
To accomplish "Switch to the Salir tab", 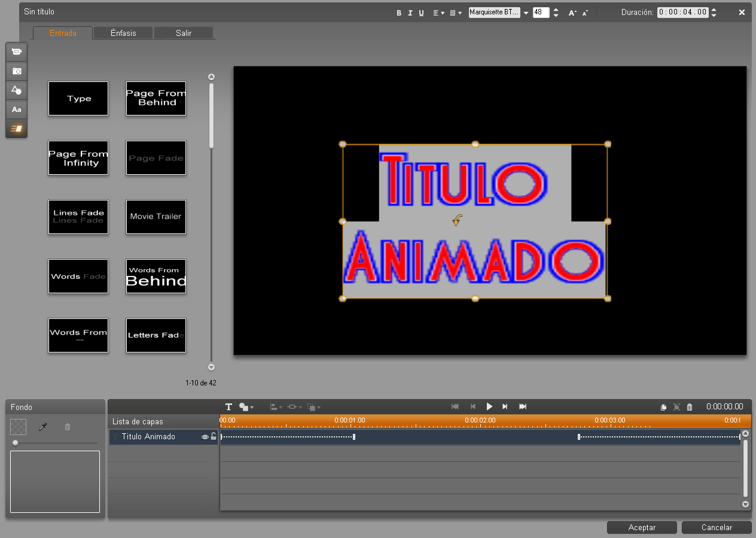I will (x=184, y=33).
